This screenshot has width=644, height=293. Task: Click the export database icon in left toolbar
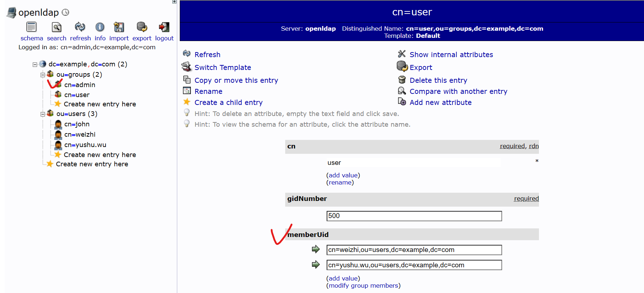pos(142,27)
